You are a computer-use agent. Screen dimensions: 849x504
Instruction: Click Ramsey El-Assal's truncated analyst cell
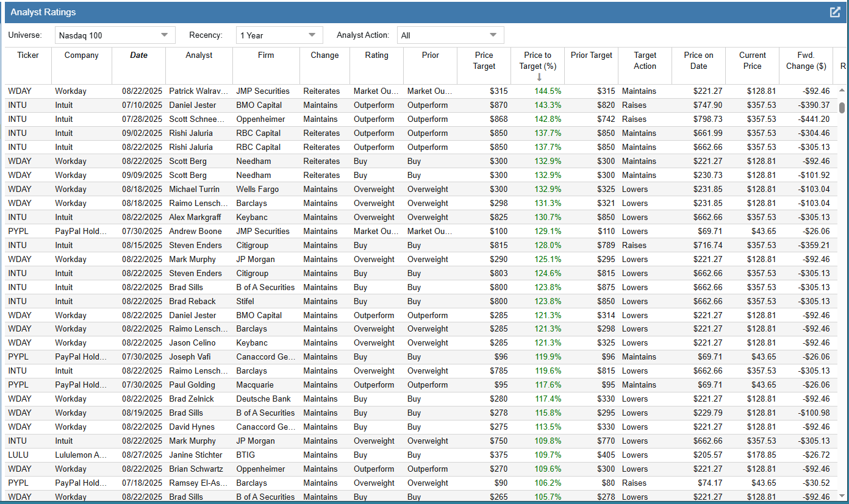point(198,483)
